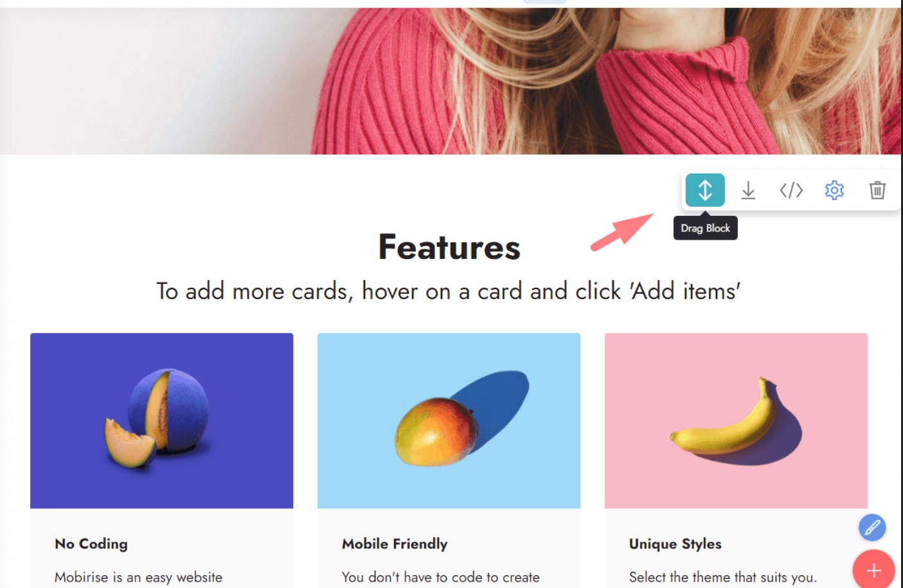Click the Unique Styles card title

[675, 544]
